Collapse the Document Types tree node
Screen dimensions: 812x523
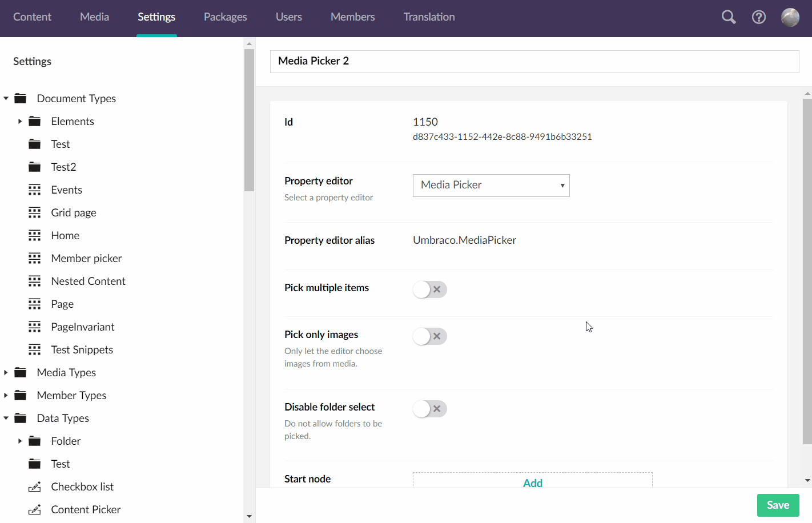(6, 98)
